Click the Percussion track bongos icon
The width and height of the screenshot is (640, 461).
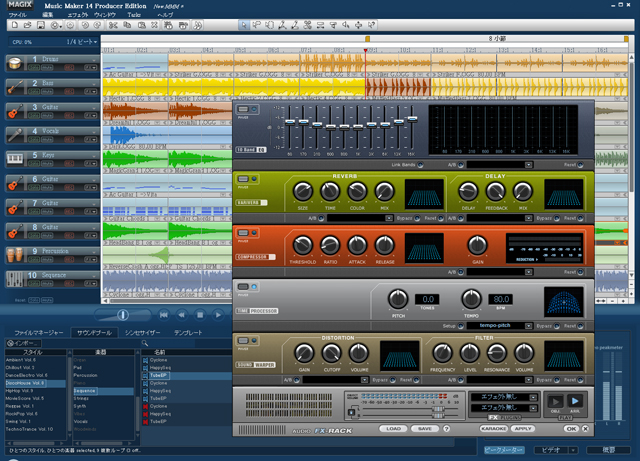[x=15, y=255]
